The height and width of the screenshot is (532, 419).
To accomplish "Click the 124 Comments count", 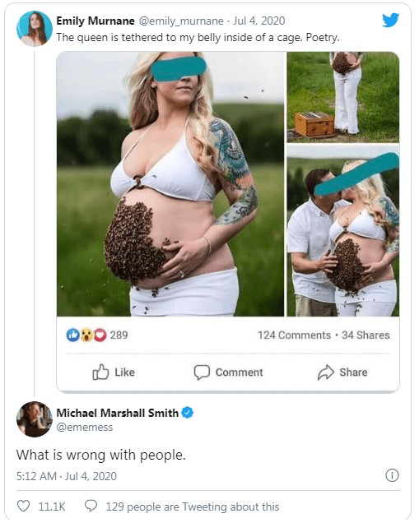I will coord(294,335).
